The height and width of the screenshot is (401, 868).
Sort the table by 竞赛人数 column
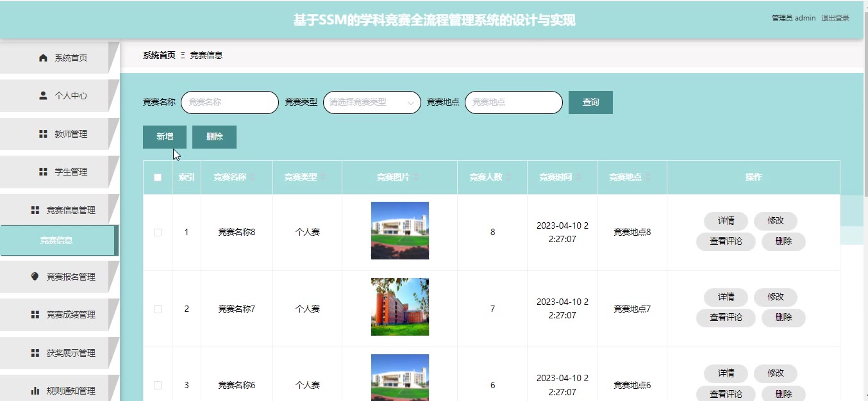(x=508, y=177)
